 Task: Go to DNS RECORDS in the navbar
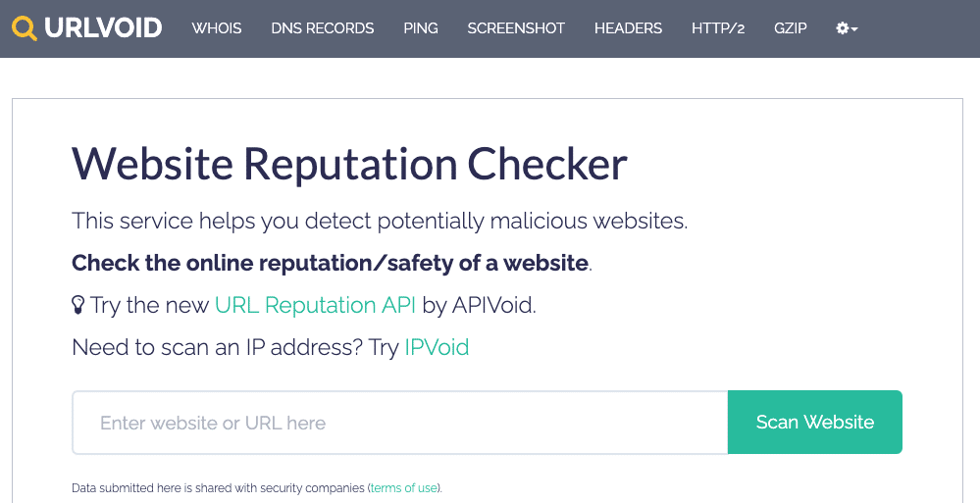(x=323, y=28)
